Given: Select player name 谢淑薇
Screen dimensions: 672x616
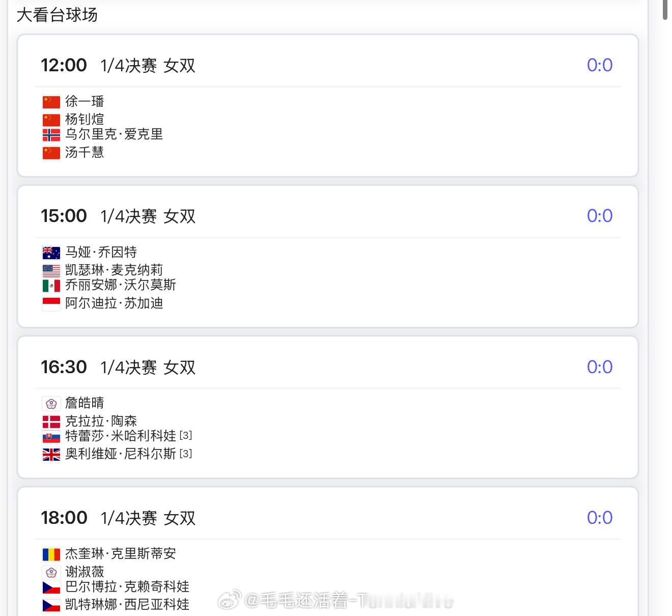Looking at the screenshot, I should 85,572.
